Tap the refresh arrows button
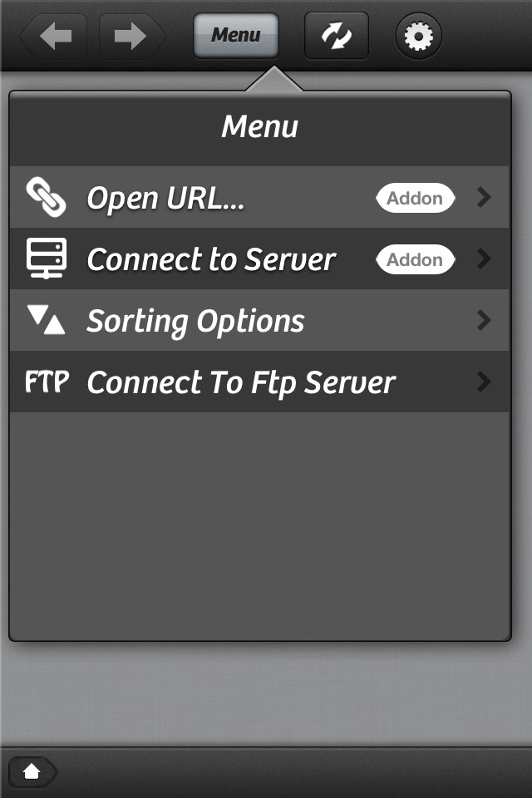 pyautogui.click(x=337, y=37)
